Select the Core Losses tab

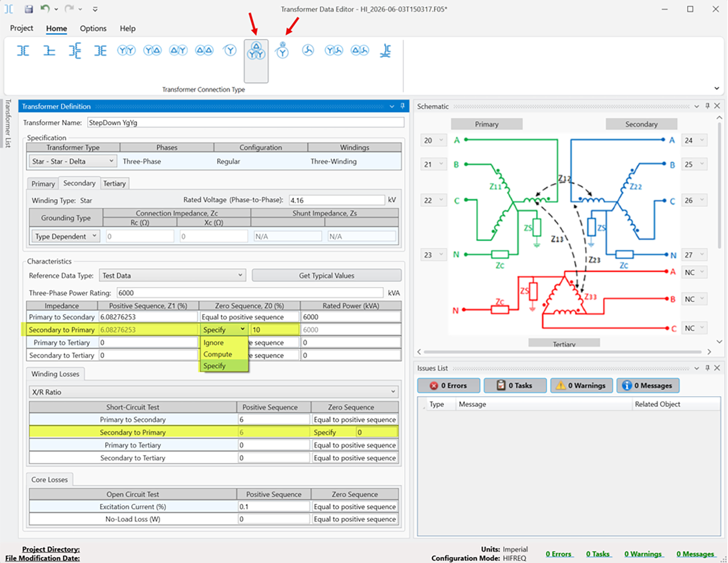50,480
